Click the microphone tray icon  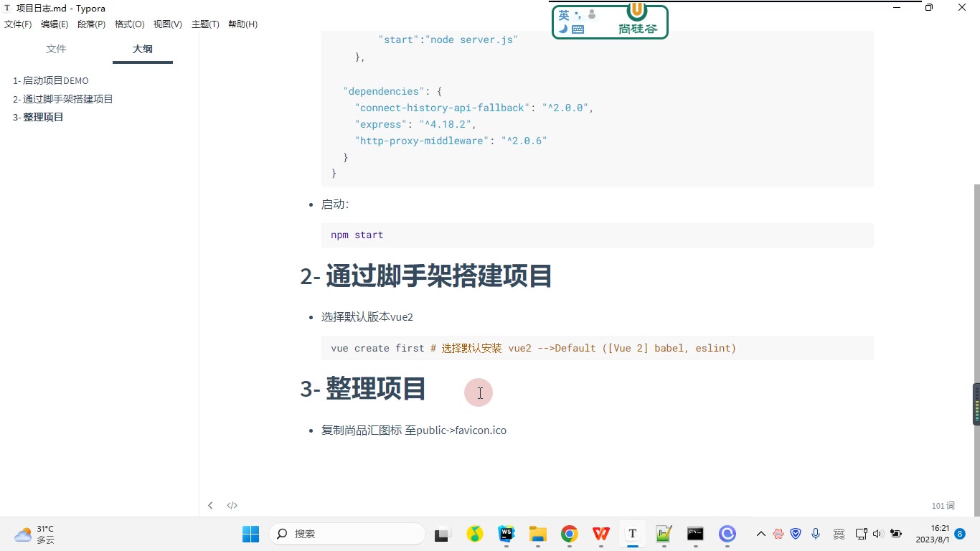816,534
